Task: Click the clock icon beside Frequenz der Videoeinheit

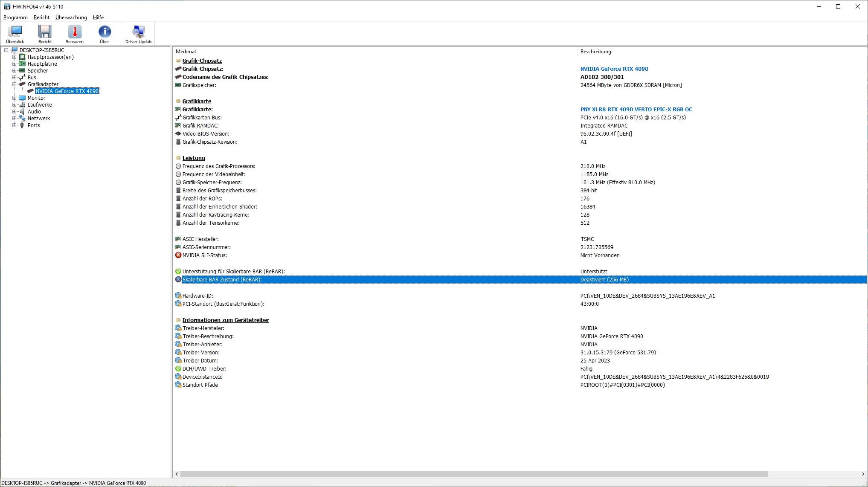Action: tap(178, 174)
